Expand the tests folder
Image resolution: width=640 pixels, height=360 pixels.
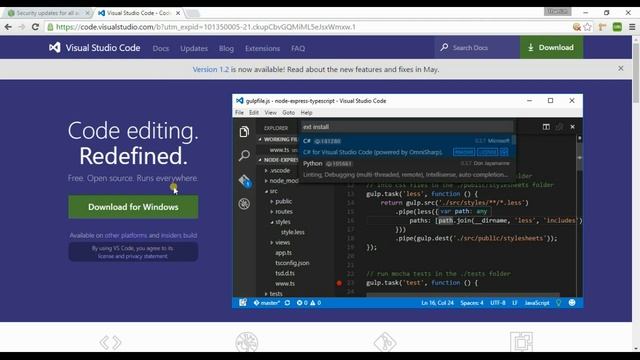(x=273, y=293)
